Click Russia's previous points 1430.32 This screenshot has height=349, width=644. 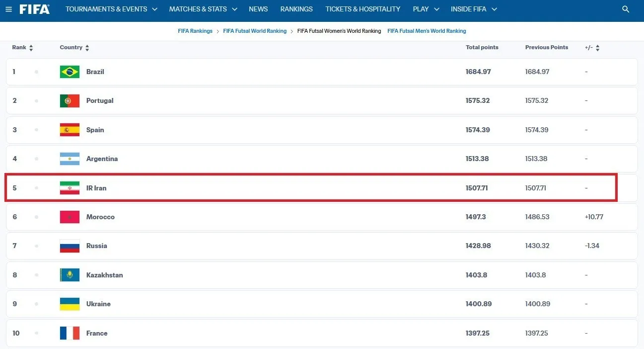[537, 246]
